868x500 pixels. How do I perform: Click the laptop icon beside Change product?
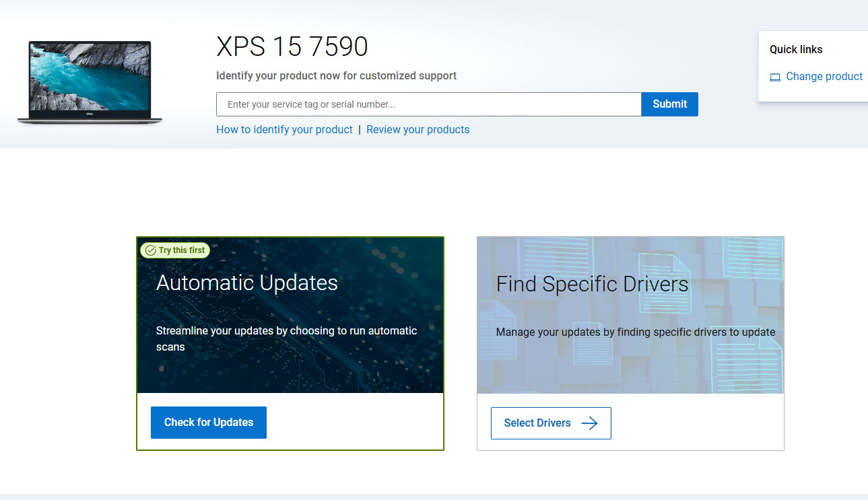click(775, 77)
